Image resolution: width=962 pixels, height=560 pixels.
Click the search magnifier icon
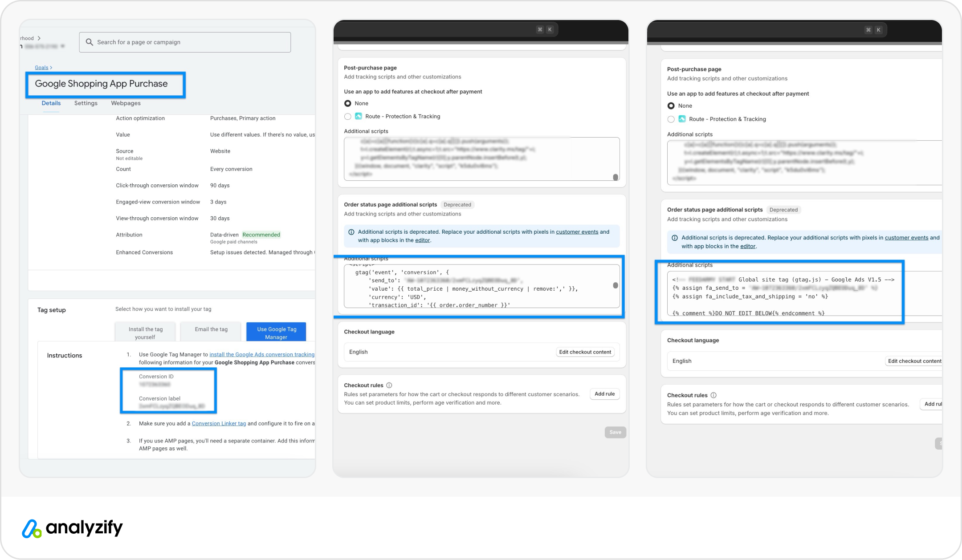click(x=90, y=42)
